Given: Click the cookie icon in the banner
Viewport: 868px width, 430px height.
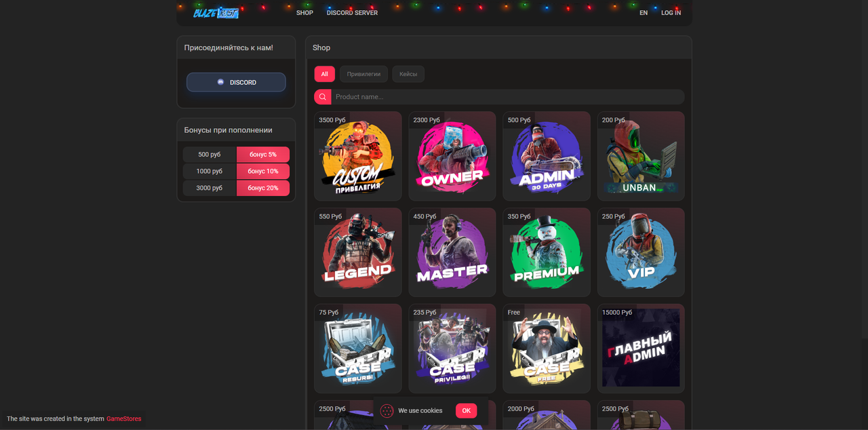Looking at the screenshot, I should pyautogui.click(x=387, y=410).
